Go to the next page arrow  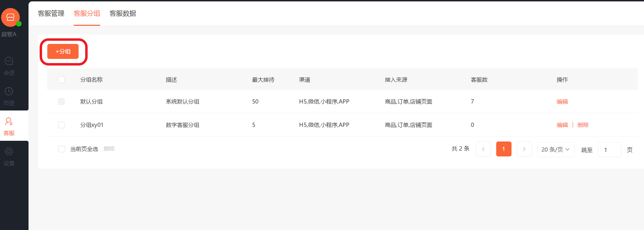coord(524,149)
